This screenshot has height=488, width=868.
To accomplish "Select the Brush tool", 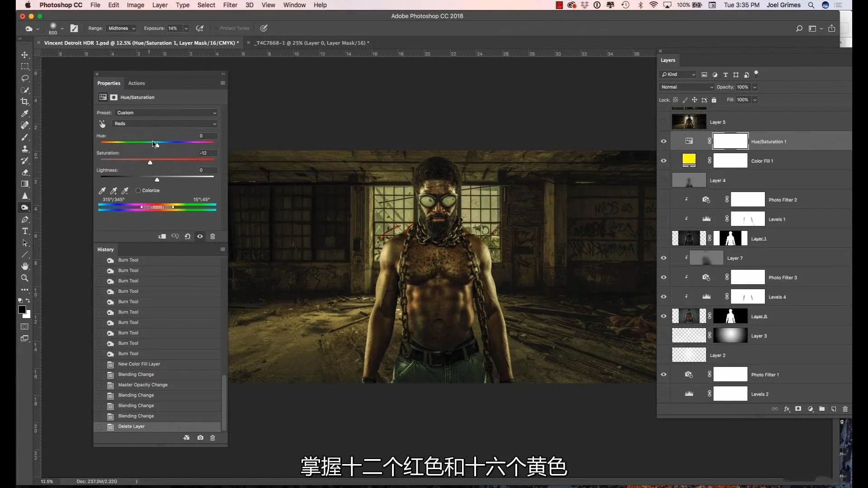I will [25, 137].
